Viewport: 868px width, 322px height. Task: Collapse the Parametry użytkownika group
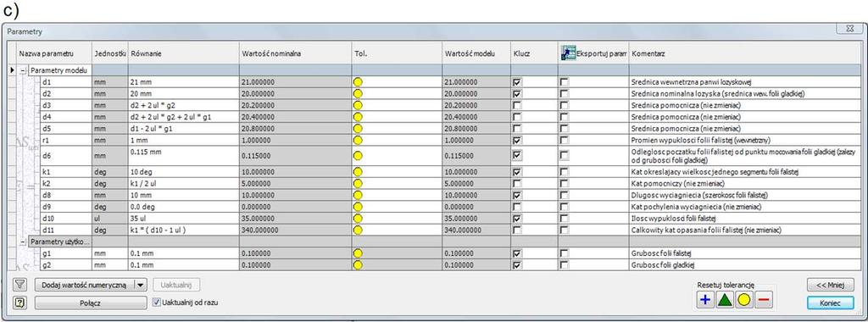23,241
